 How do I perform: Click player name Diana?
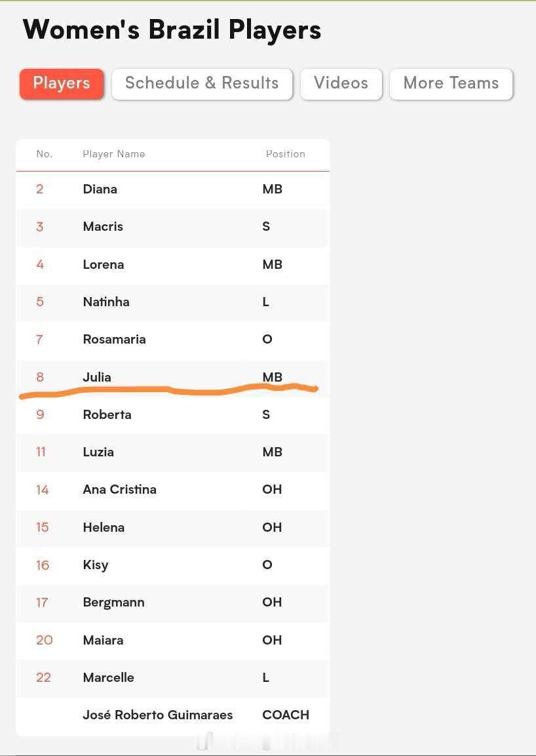point(100,189)
